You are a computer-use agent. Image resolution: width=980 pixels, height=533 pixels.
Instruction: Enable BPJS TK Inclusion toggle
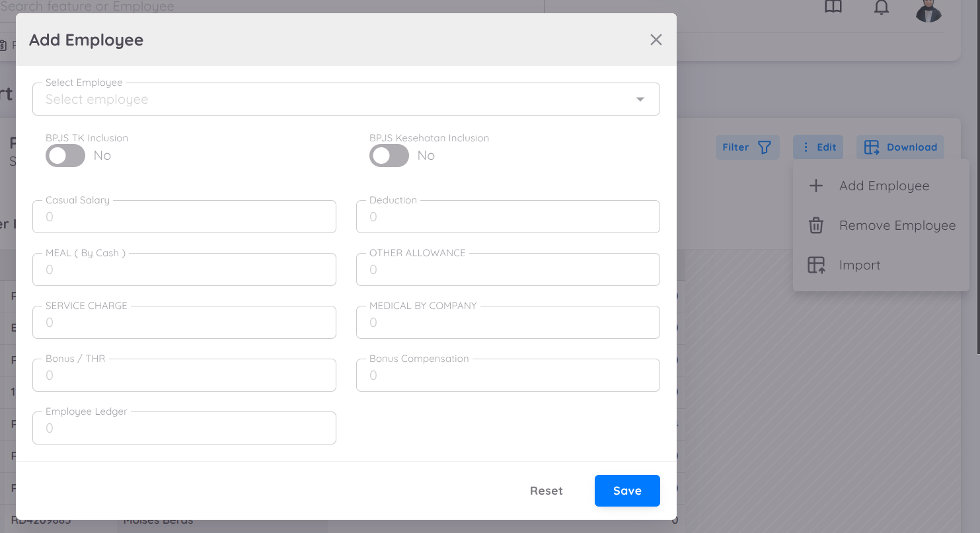tap(65, 156)
